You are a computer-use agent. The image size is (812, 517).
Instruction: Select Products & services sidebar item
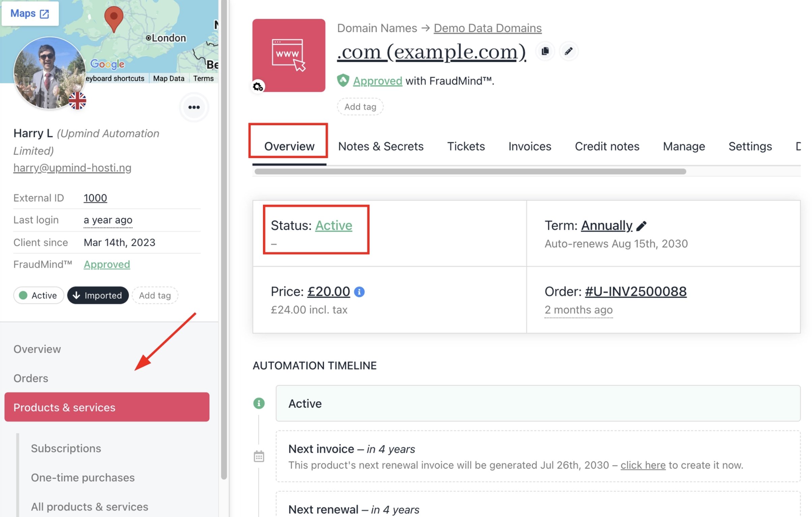point(107,407)
